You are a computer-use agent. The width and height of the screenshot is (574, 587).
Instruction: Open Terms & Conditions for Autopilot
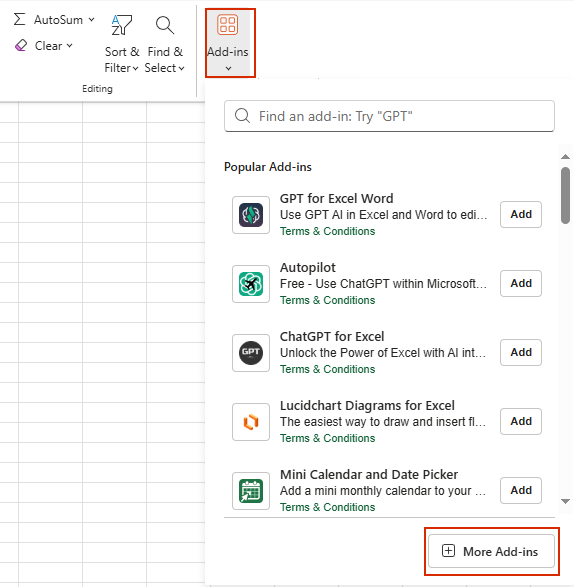tap(327, 300)
